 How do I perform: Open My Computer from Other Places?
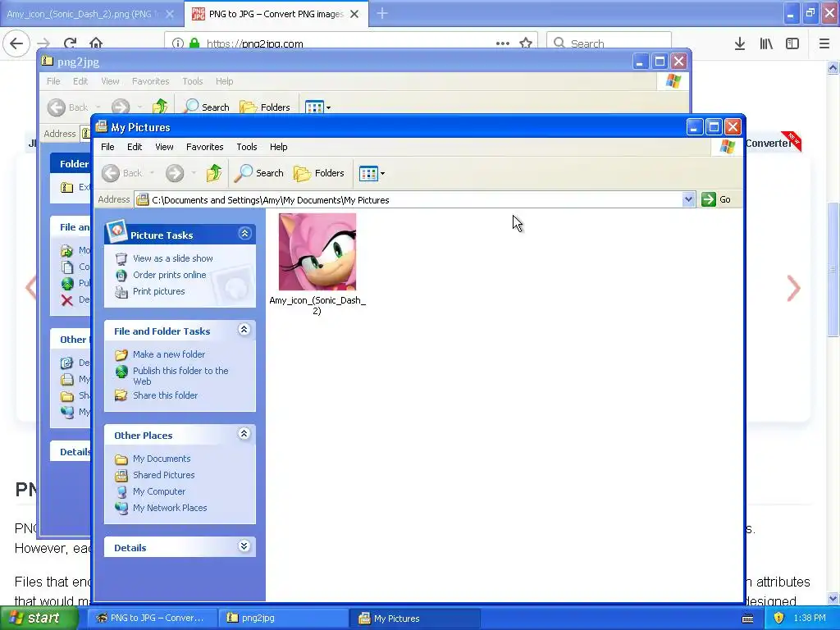[159, 491]
